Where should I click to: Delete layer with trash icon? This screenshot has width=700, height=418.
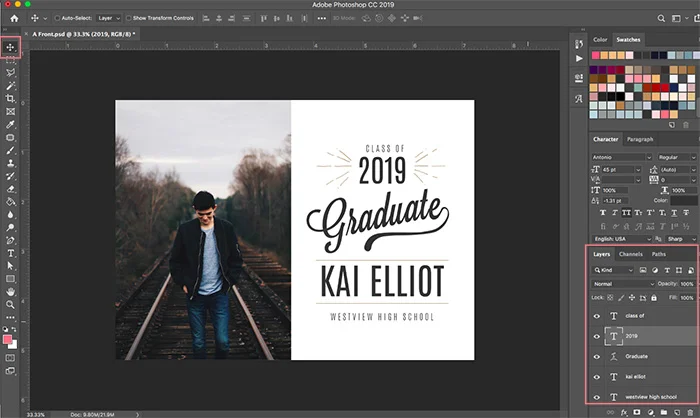click(x=690, y=412)
